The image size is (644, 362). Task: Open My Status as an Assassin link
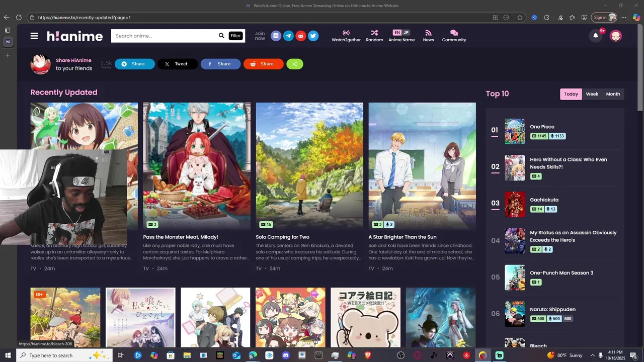click(573, 236)
